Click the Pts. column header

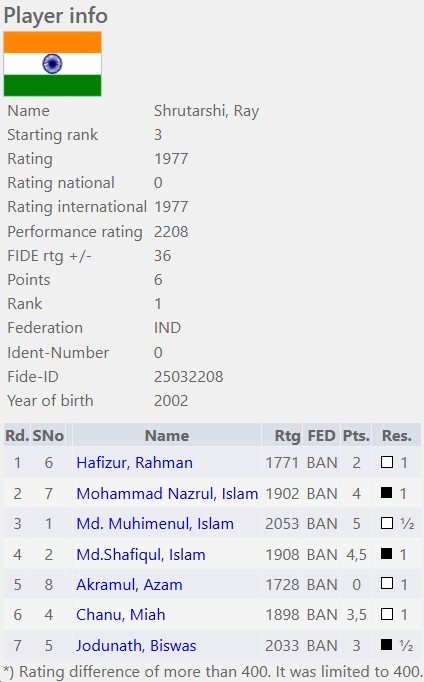click(x=356, y=435)
